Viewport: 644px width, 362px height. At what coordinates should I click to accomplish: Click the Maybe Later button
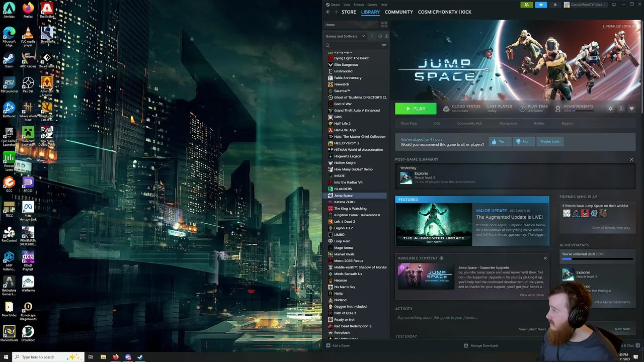tap(549, 141)
